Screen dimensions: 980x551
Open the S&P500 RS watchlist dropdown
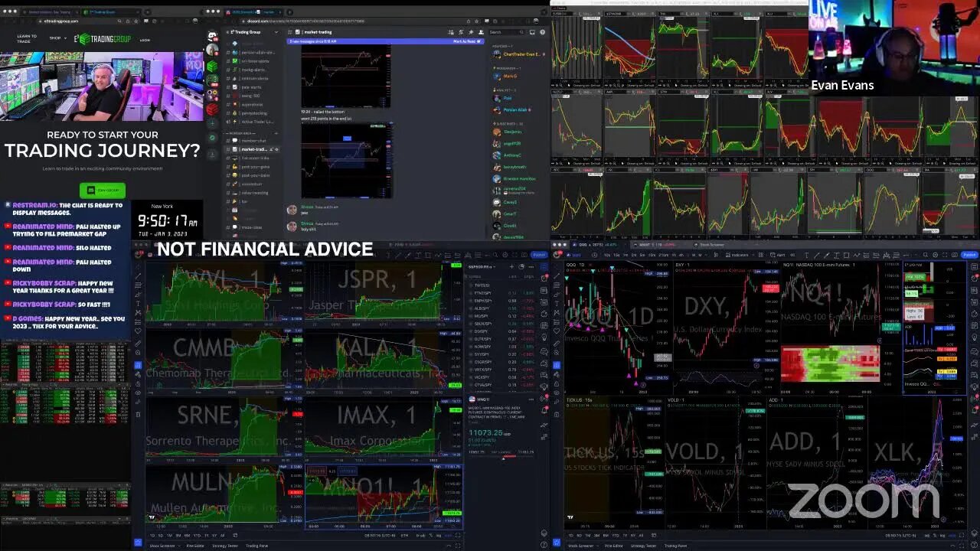[x=482, y=266]
